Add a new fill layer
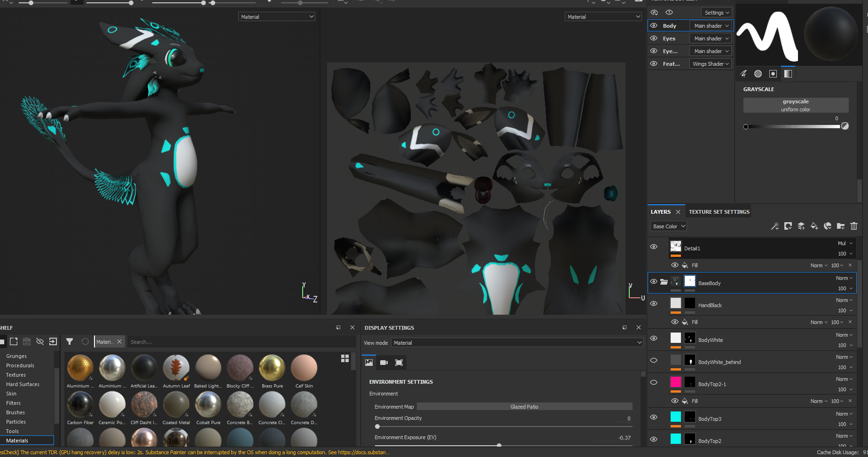868x457 pixels. point(814,226)
